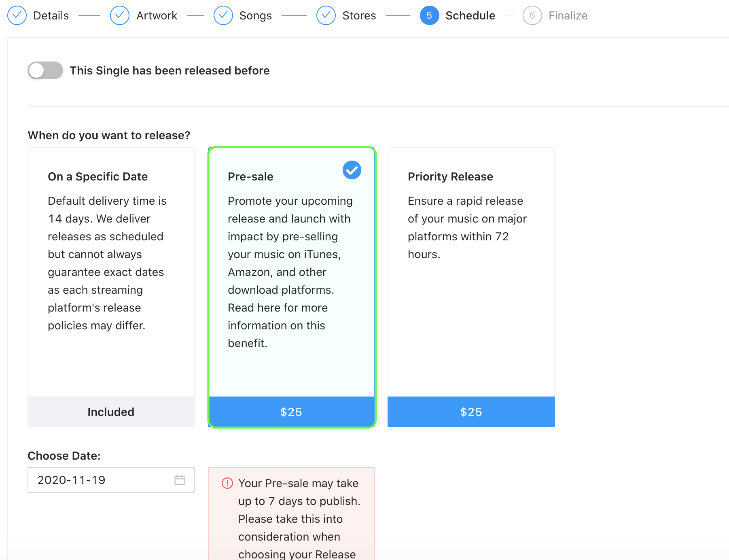Switch to the Songs step label
The image size is (729, 560).
256,15
